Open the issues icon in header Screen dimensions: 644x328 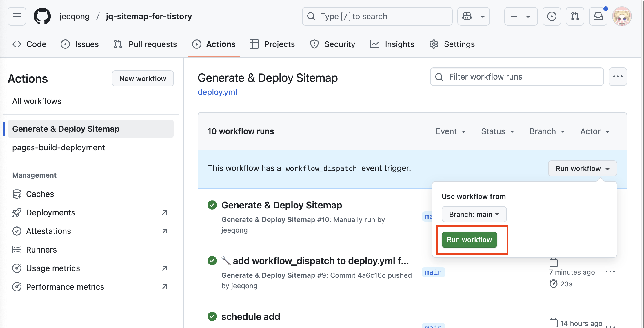click(552, 16)
